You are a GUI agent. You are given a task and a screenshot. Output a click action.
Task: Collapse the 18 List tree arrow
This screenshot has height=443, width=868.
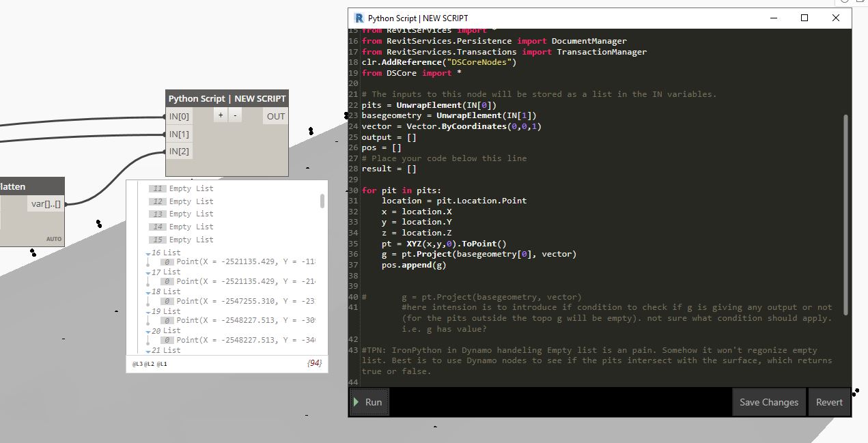click(x=148, y=293)
